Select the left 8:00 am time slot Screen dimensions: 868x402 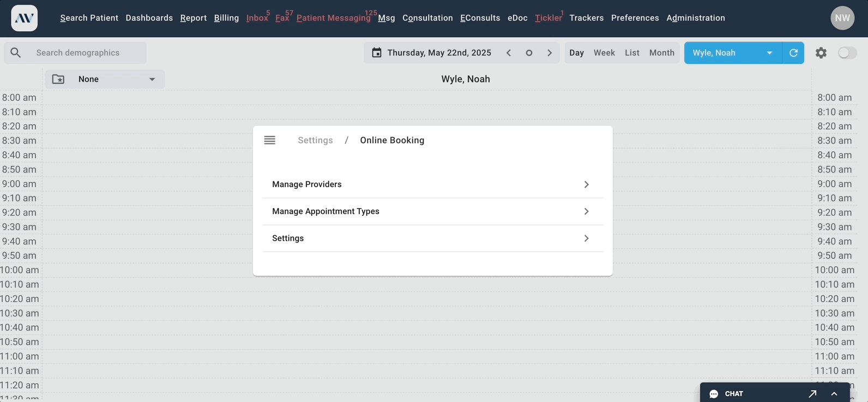coord(19,98)
